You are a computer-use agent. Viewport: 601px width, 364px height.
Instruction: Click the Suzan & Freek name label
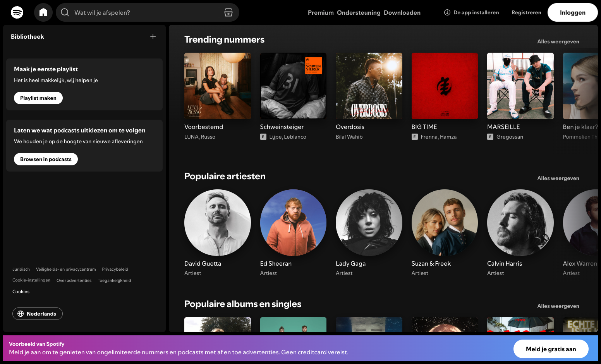(x=431, y=264)
